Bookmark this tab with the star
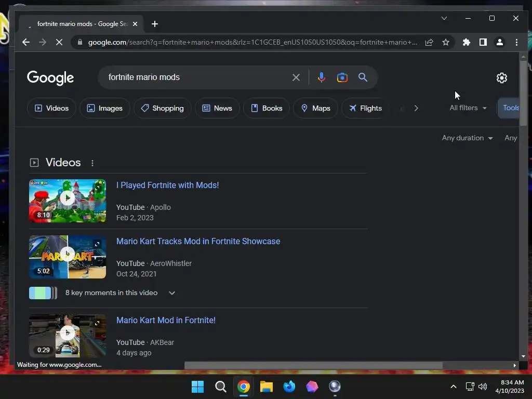 (x=446, y=42)
